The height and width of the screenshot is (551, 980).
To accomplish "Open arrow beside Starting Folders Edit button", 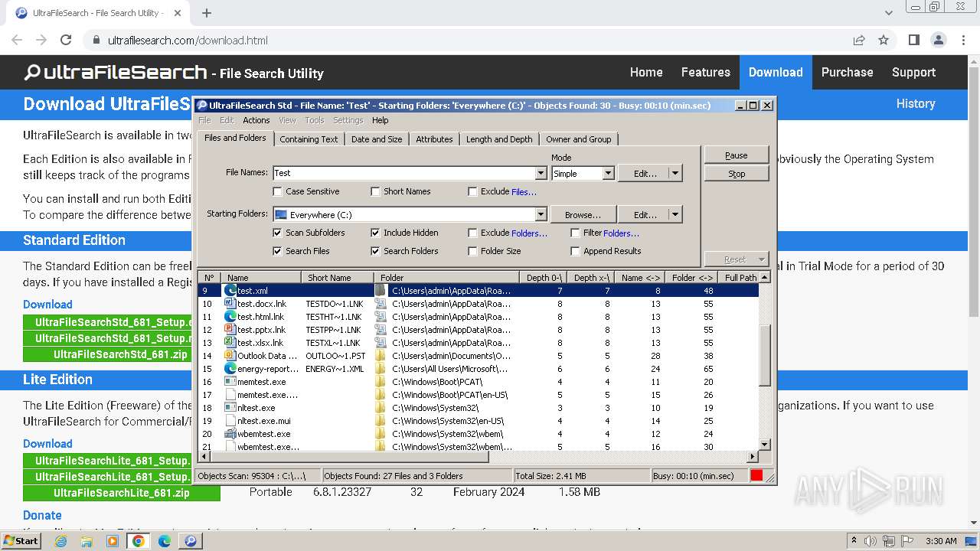I will (675, 215).
